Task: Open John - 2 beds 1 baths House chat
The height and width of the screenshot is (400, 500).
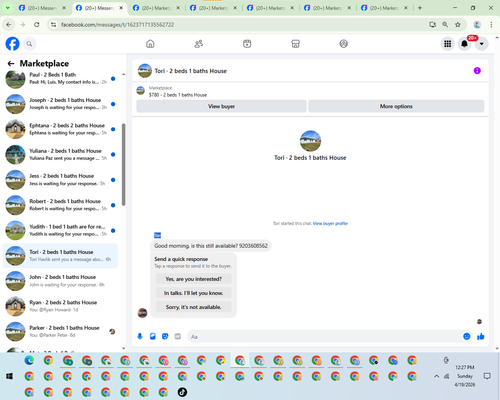Action: point(60,281)
